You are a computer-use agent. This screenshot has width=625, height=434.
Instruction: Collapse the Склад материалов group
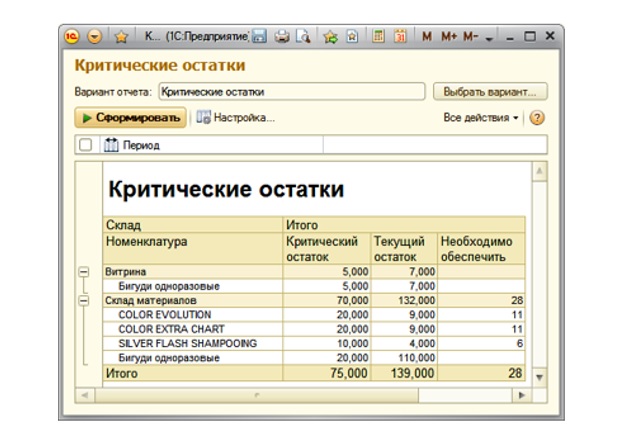coord(84,300)
